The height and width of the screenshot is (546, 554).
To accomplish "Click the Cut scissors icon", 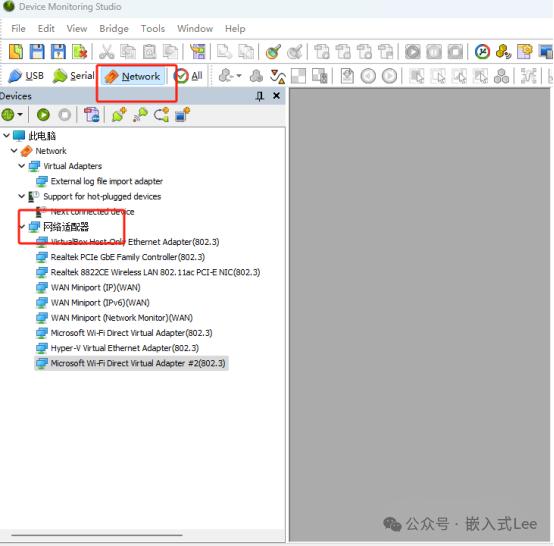I will (x=106, y=52).
